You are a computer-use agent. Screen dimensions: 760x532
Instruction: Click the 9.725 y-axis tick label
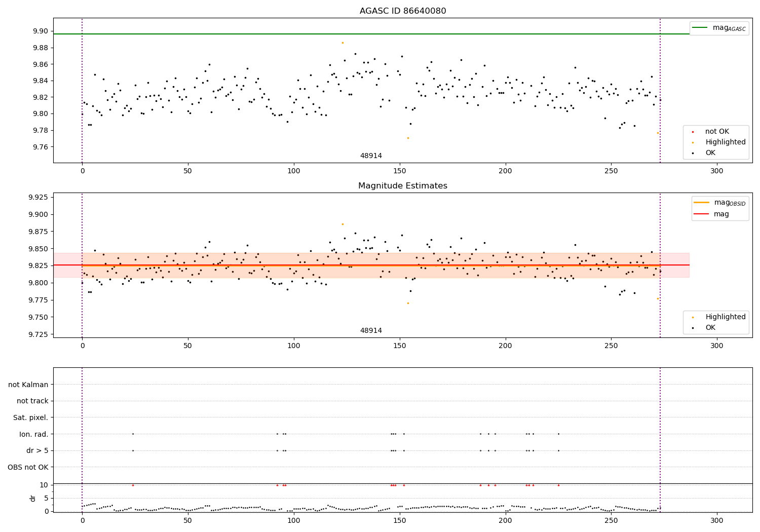coord(37,334)
